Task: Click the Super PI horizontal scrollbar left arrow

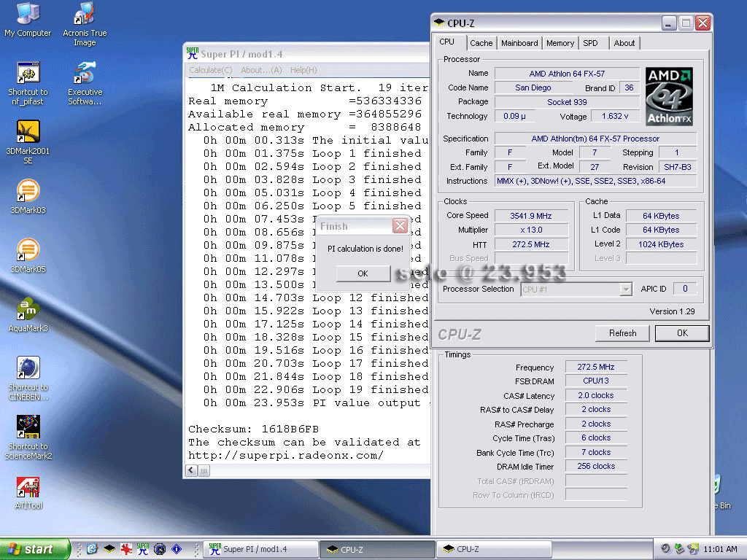Action: pyautogui.click(x=192, y=471)
